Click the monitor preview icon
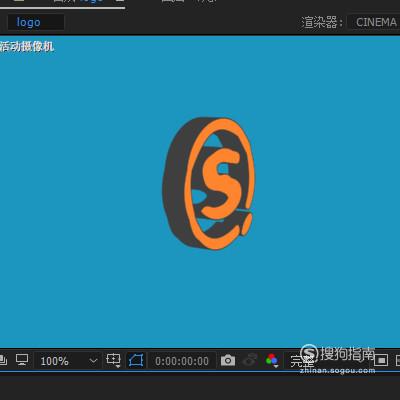Viewport: 400px width, 400px height. 22,360
